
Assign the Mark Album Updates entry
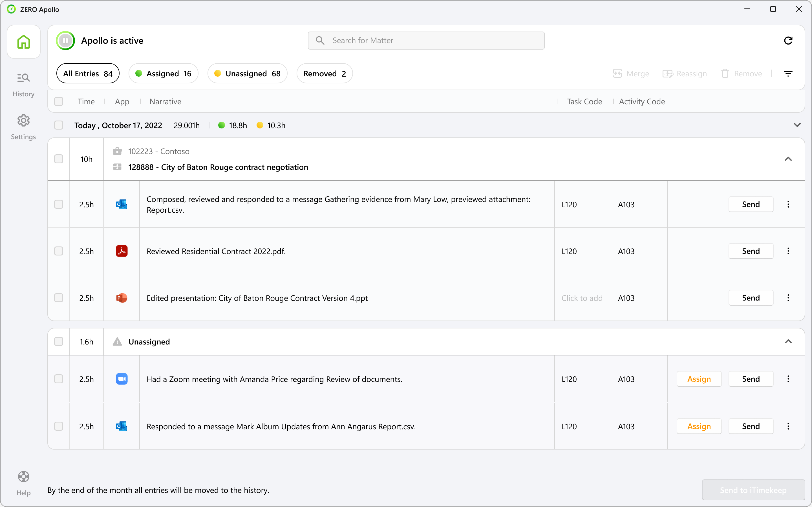pos(699,426)
